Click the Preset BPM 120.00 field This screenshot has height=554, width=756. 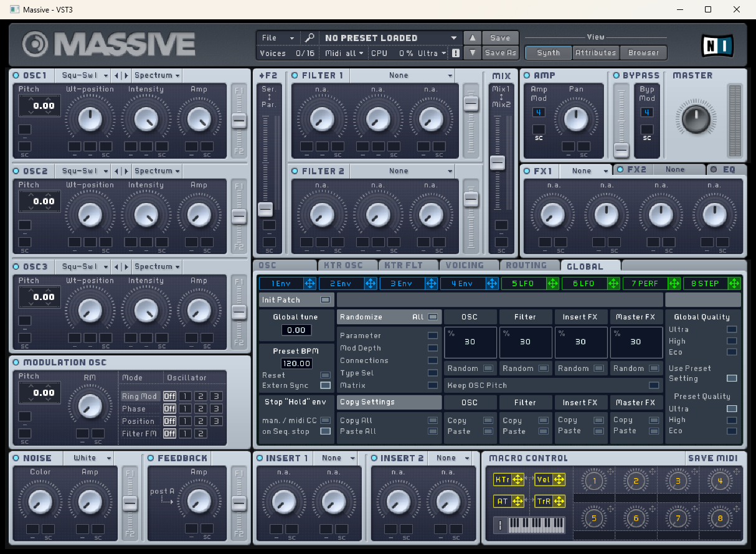click(296, 364)
